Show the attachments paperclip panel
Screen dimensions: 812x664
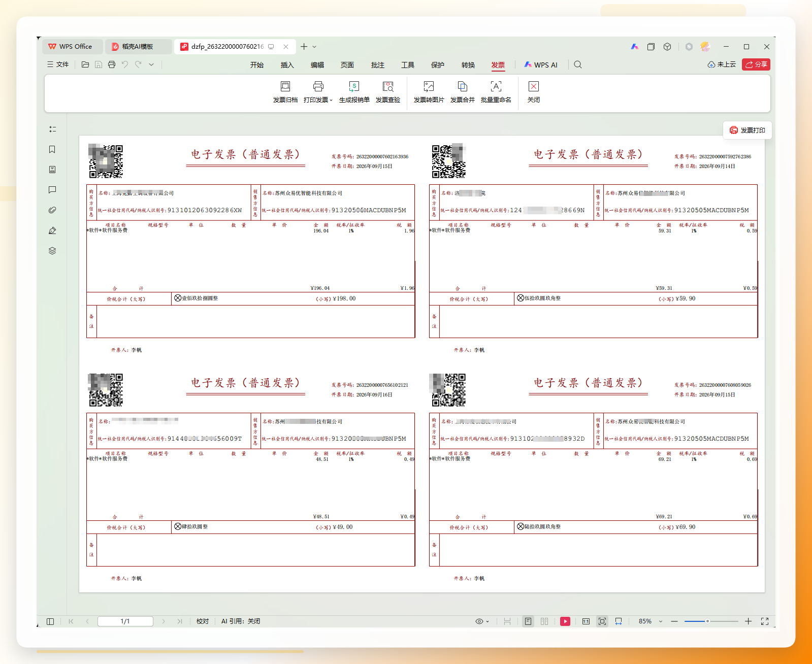coord(52,210)
